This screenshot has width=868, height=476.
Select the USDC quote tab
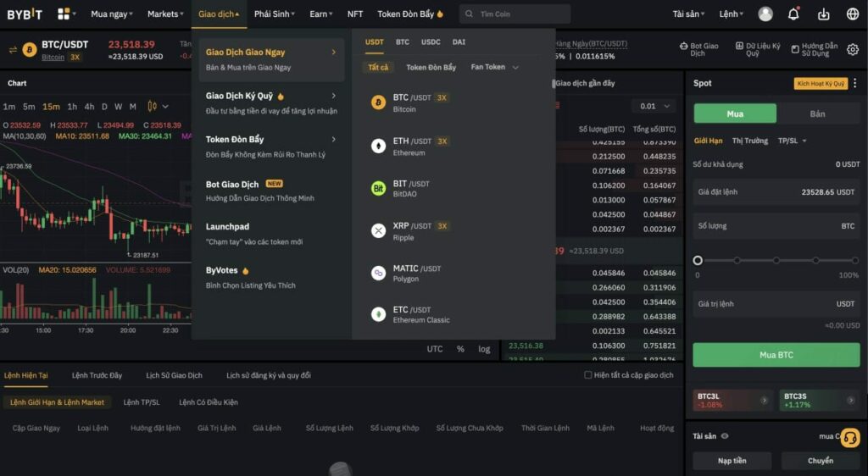coord(430,42)
